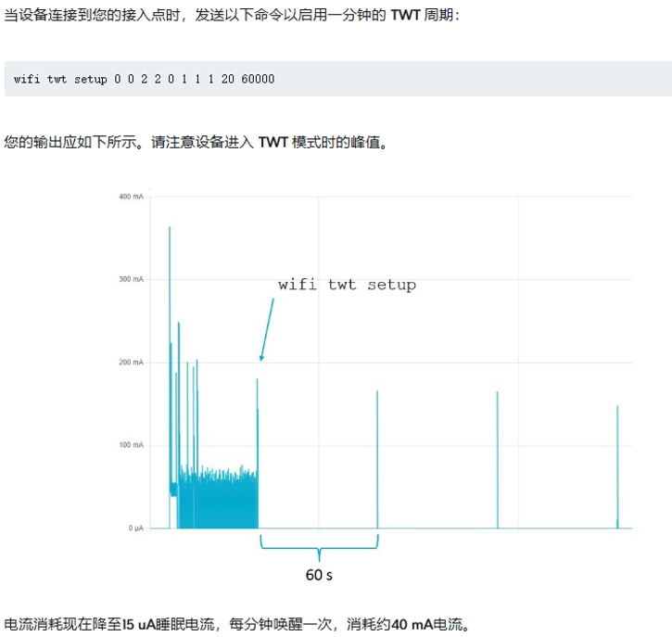Click the '100 mA' axis label
672x637 pixels.
(131, 445)
